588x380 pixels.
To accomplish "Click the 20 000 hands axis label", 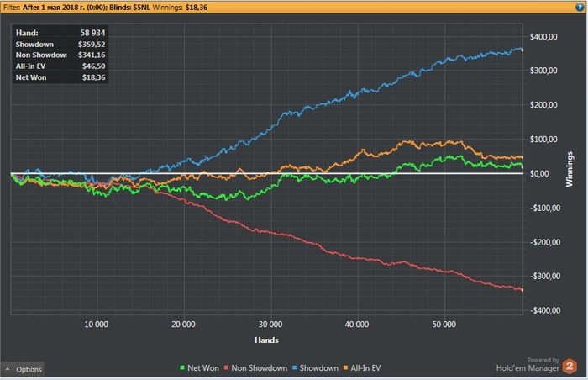I will [183, 325].
